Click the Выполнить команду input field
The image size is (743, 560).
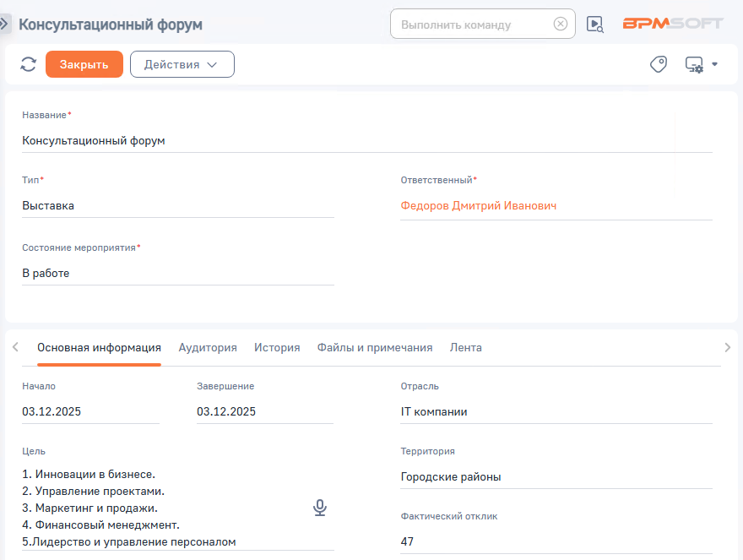coord(474,24)
